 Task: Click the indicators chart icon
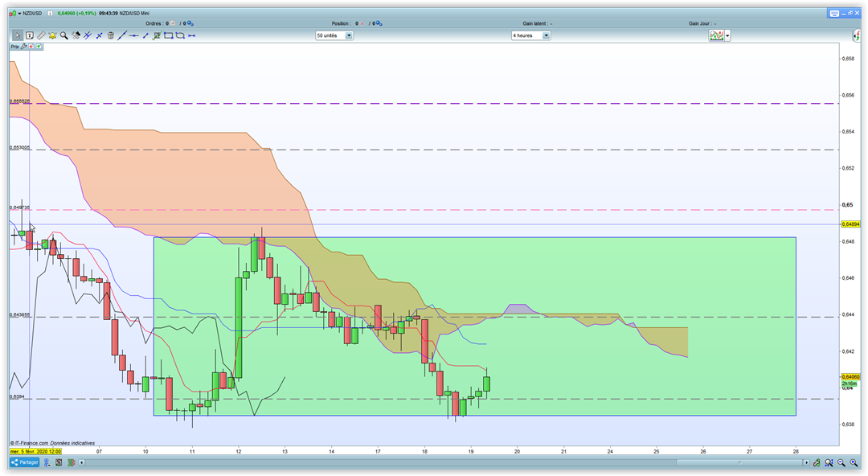pos(716,35)
